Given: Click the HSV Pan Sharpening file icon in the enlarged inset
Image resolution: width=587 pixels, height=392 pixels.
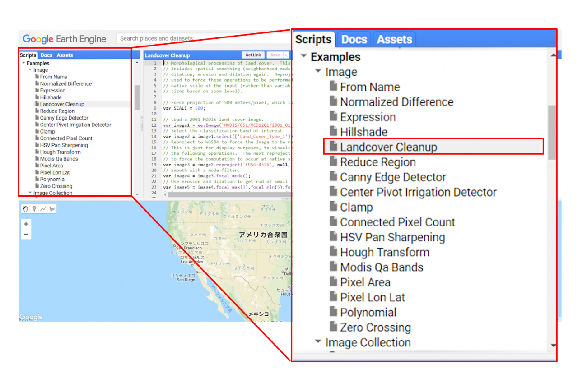Looking at the screenshot, I should (x=333, y=236).
